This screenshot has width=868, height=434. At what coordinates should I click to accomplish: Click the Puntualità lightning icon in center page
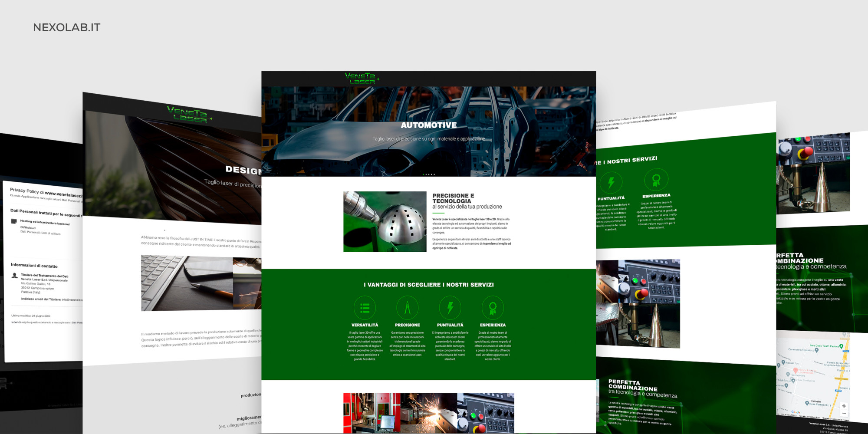click(x=450, y=308)
